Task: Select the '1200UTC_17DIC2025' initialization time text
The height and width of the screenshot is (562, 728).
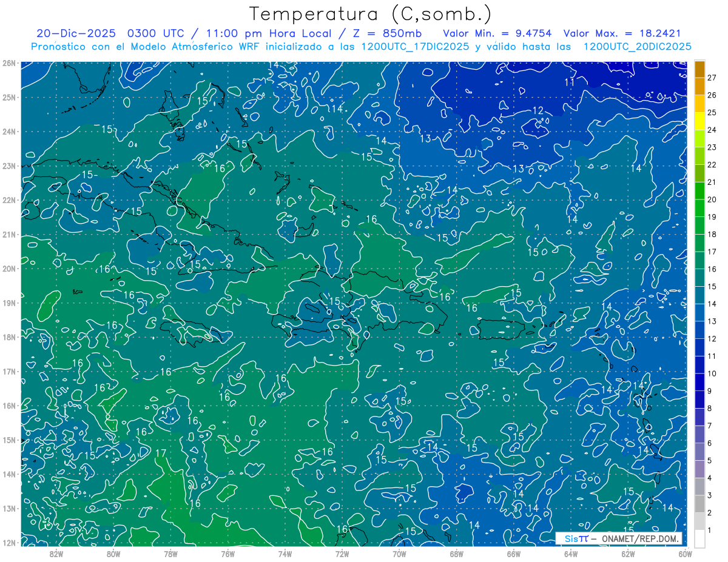Action: (415, 47)
